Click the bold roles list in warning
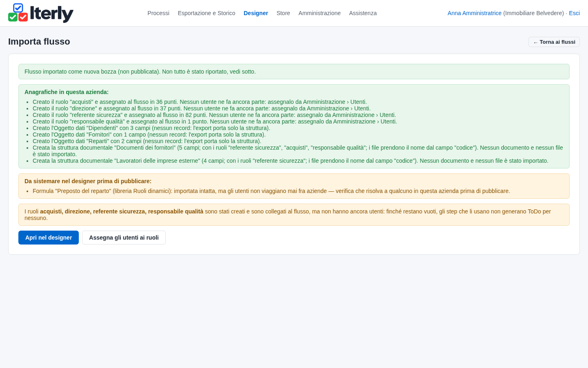Viewport: 588px width, 368px height. coord(122,211)
